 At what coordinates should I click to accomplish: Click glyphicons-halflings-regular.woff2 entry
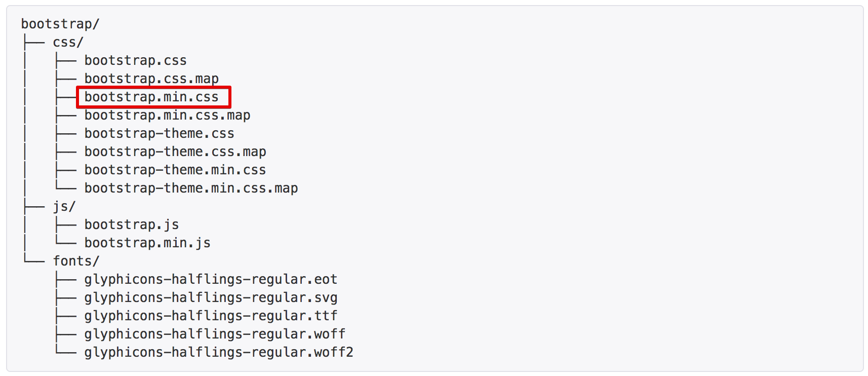pos(219,352)
